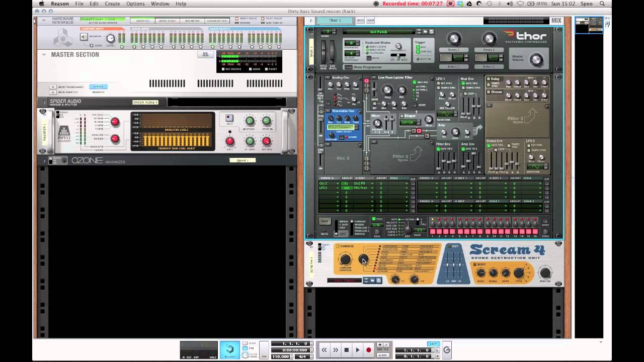This screenshot has width=644, height=362.
Task: Solo the Thor 1 mix channel
Action: click(371, 21)
